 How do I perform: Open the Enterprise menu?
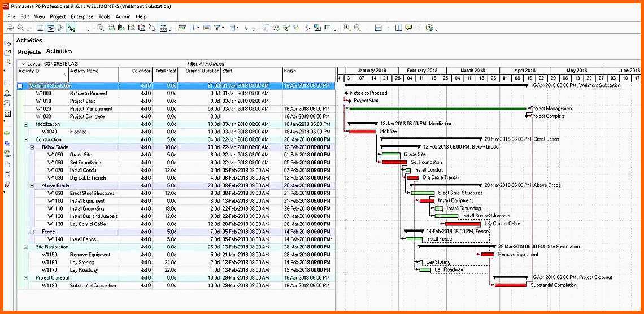pos(81,17)
